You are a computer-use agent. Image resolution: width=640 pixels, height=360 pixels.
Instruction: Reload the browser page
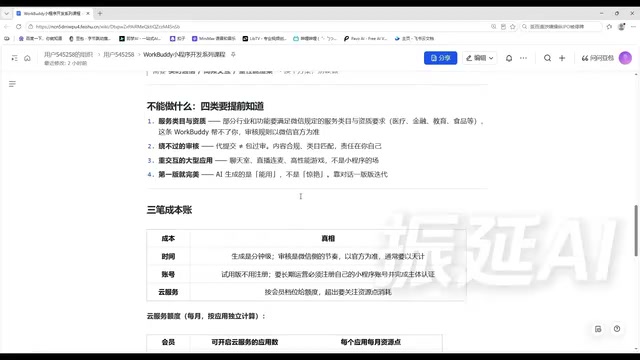point(18,27)
